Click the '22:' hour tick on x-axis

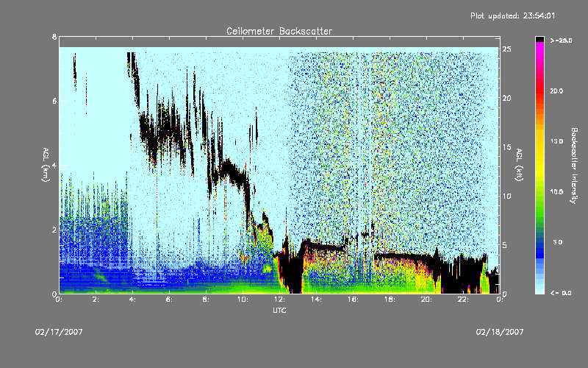coord(463,300)
